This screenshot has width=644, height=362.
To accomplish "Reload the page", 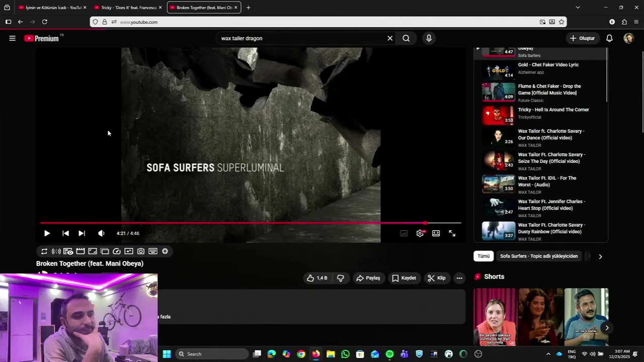I will (45, 22).
